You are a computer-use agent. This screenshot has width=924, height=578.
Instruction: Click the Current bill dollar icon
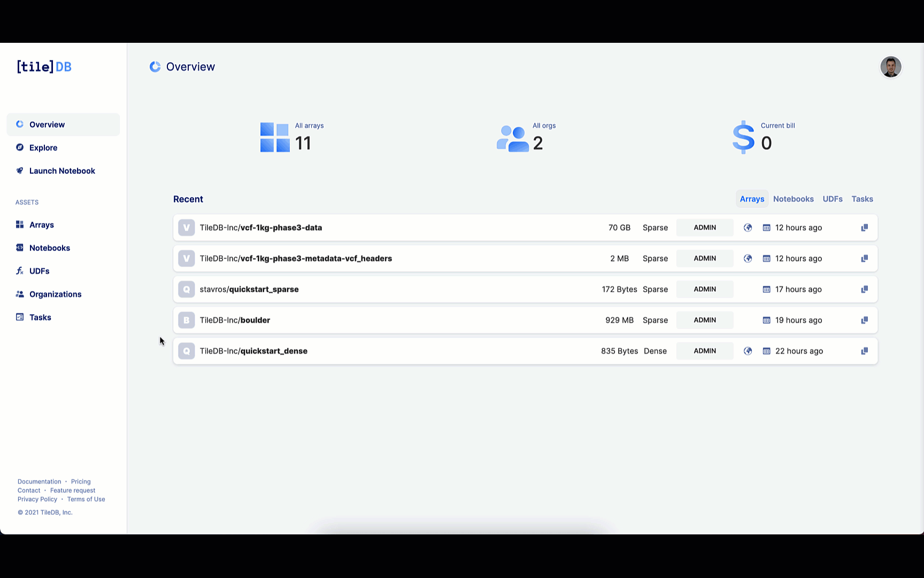pyautogui.click(x=743, y=138)
